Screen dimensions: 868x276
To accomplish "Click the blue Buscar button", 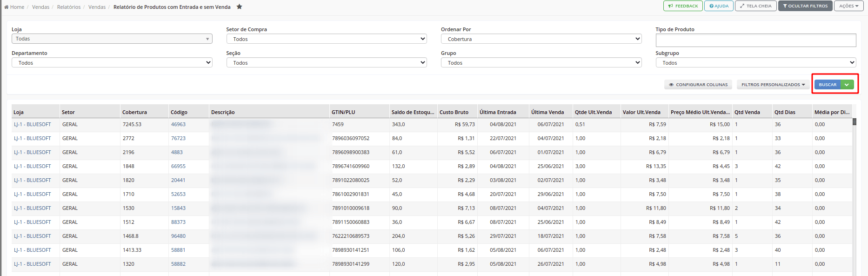I will pyautogui.click(x=828, y=85).
